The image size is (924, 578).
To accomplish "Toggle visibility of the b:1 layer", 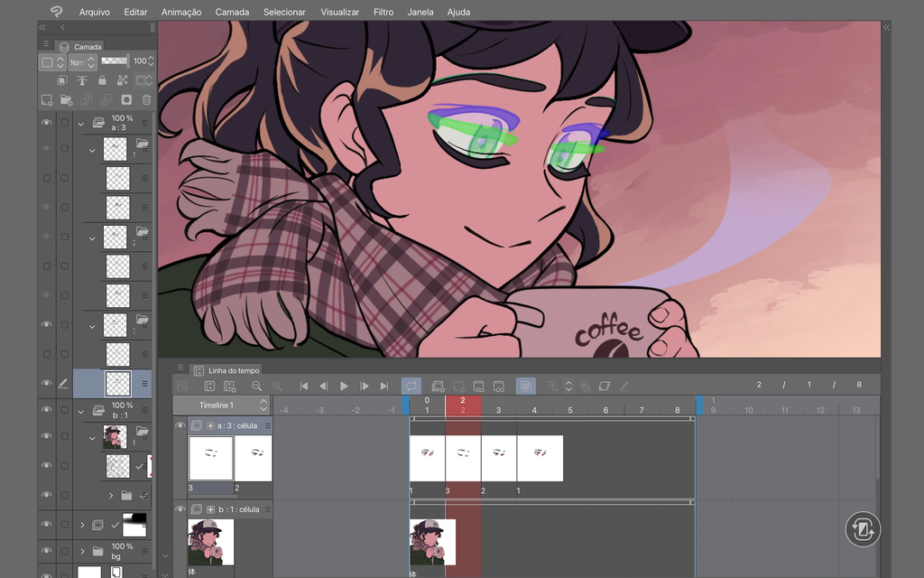I will (46, 411).
